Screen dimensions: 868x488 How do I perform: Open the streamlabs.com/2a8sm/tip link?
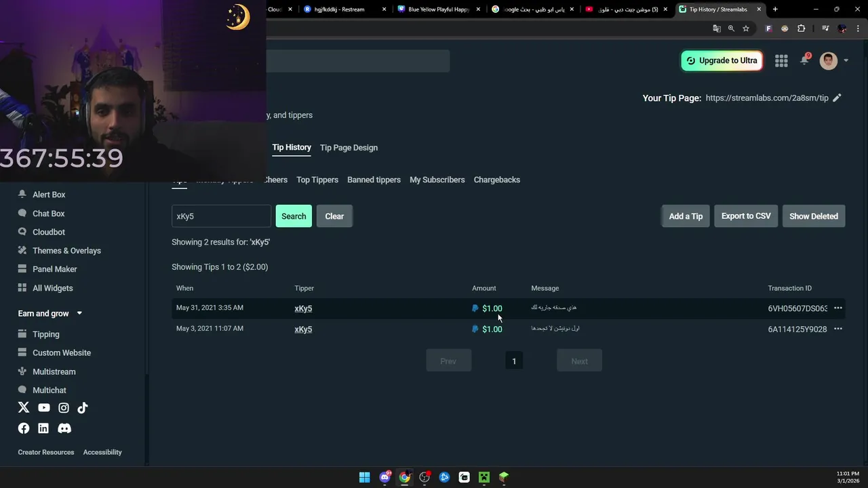(x=767, y=98)
